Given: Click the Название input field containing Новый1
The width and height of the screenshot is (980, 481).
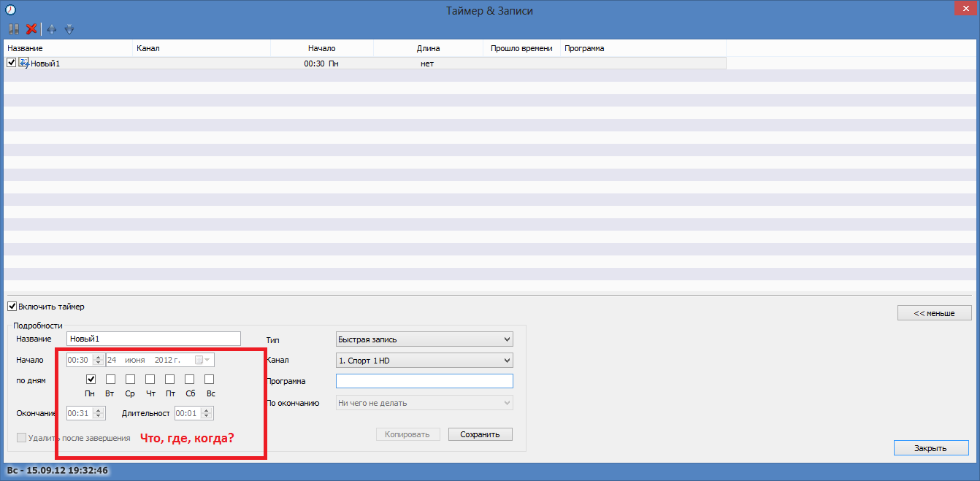Looking at the screenshot, I should point(153,339).
